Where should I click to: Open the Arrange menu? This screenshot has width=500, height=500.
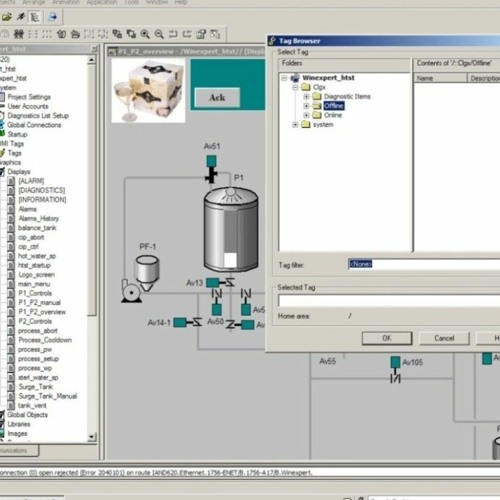point(33,2)
